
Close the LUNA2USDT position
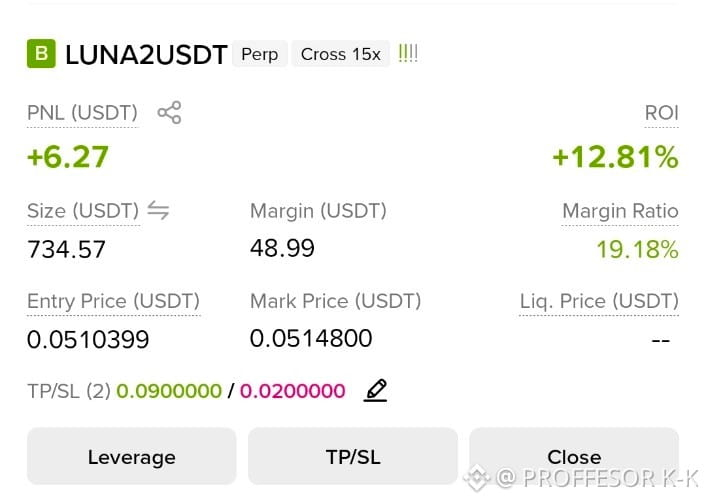(x=574, y=456)
